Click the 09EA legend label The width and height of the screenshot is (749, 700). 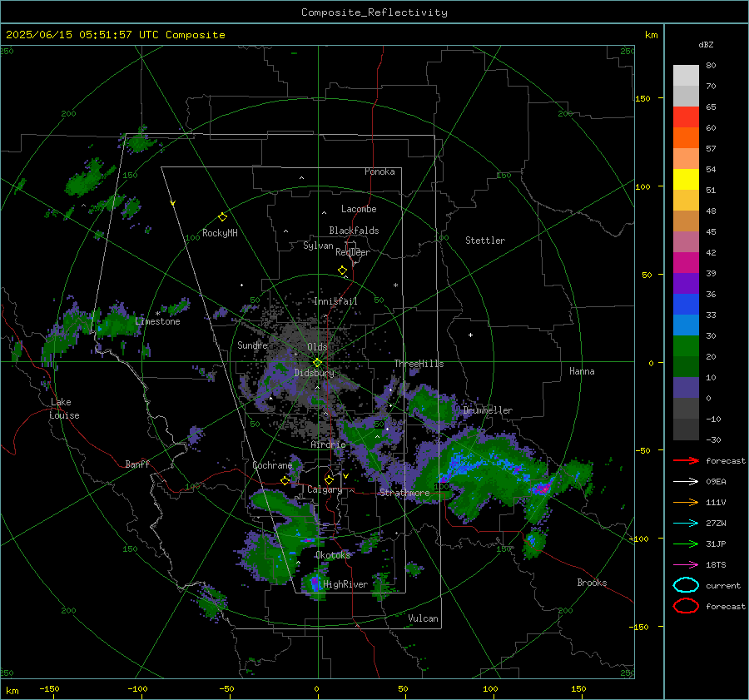(x=716, y=482)
